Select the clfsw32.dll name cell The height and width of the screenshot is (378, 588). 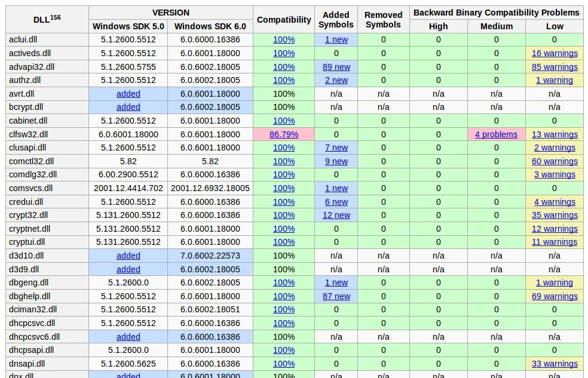[47, 134]
